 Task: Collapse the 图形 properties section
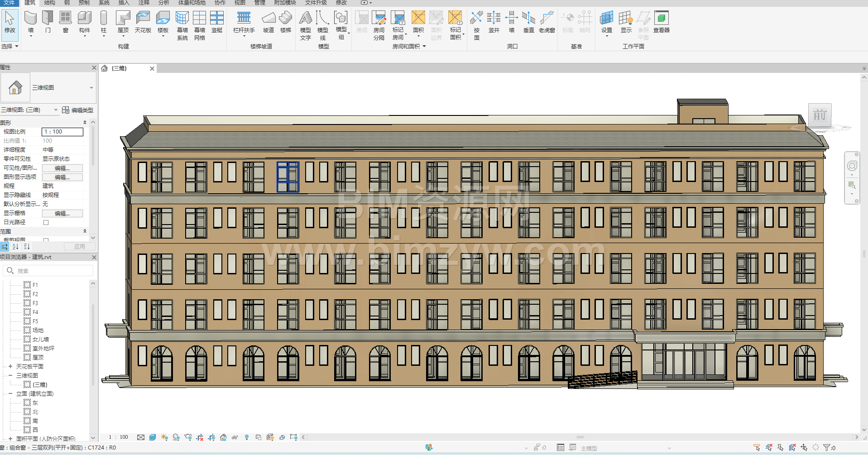coord(85,123)
